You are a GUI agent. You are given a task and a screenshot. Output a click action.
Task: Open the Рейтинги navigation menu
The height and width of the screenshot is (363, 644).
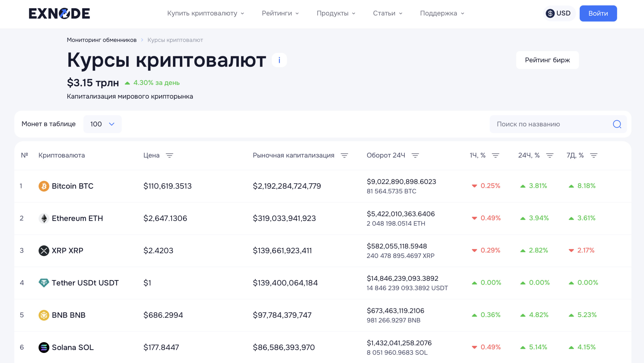(280, 13)
